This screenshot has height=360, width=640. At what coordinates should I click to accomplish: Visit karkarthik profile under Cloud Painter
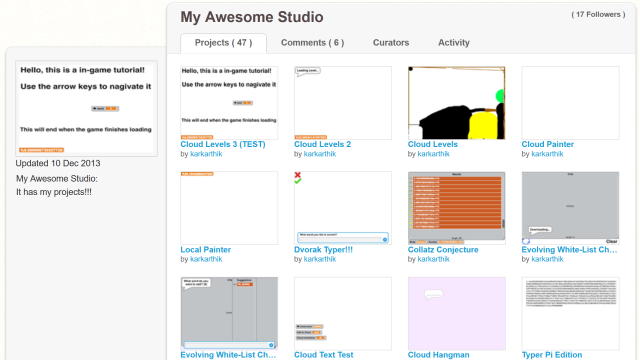point(547,154)
